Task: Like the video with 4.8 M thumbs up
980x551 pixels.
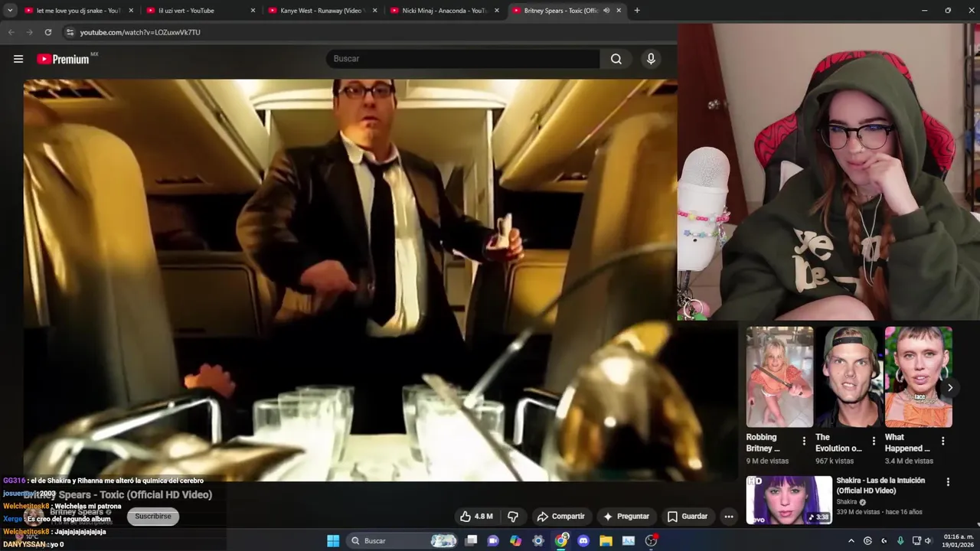Action: tap(476, 517)
